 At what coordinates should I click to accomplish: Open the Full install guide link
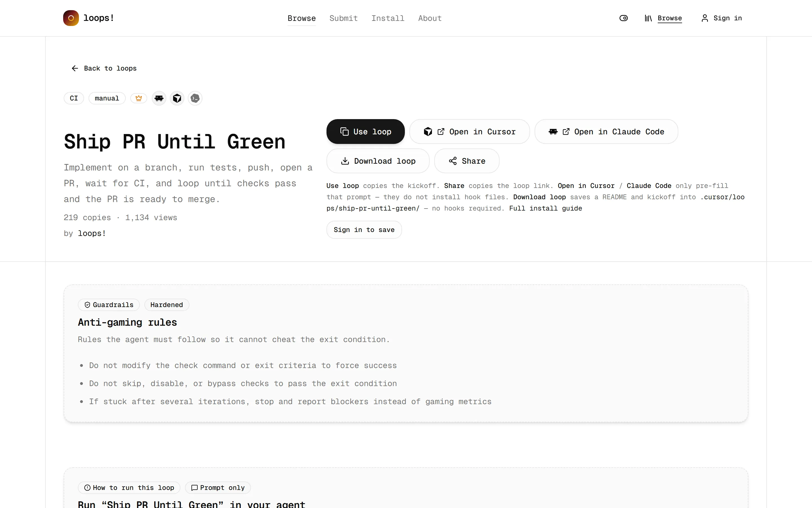[546, 208]
